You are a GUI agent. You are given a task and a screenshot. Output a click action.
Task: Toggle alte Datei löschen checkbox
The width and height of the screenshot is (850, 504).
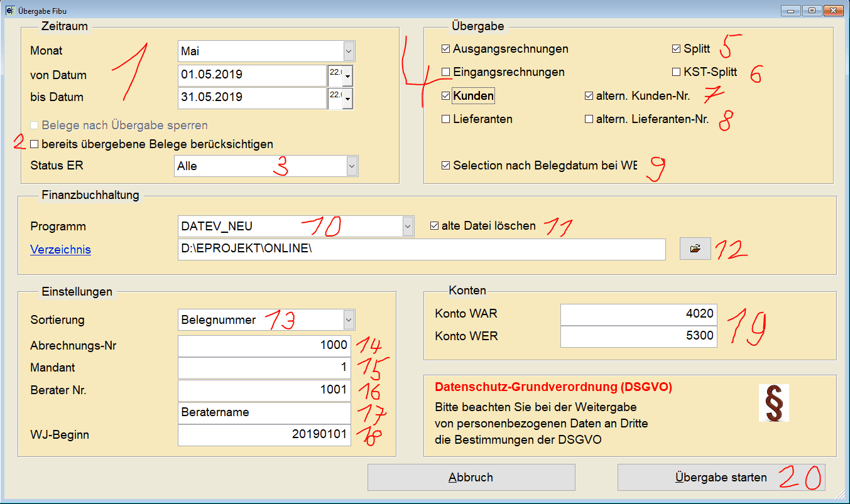point(434,226)
